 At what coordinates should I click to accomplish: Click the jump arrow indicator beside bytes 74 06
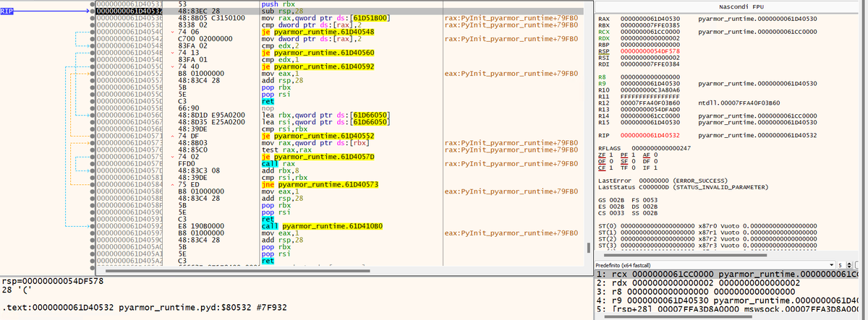(172, 33)
